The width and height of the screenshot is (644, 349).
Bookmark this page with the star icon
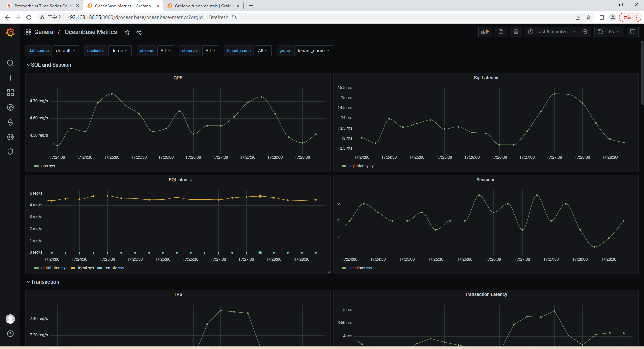589,17
